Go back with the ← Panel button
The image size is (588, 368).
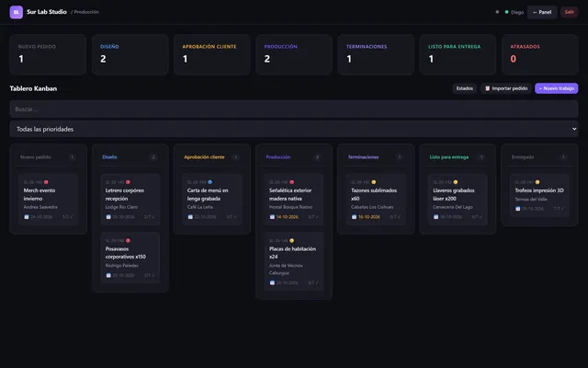(x=542, y=12)
